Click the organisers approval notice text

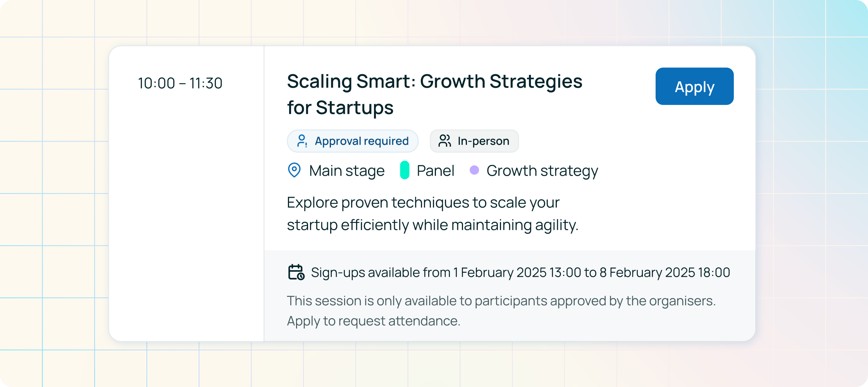point(501,301)
